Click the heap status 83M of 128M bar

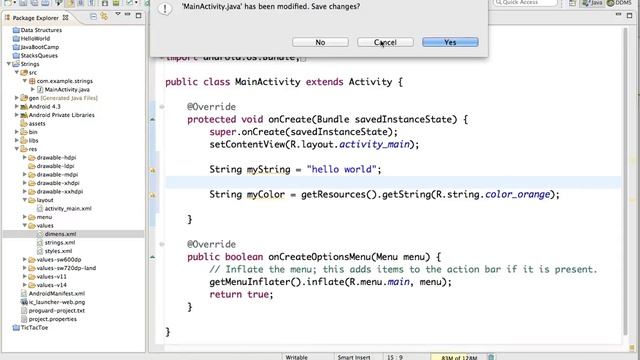[459, 357]
